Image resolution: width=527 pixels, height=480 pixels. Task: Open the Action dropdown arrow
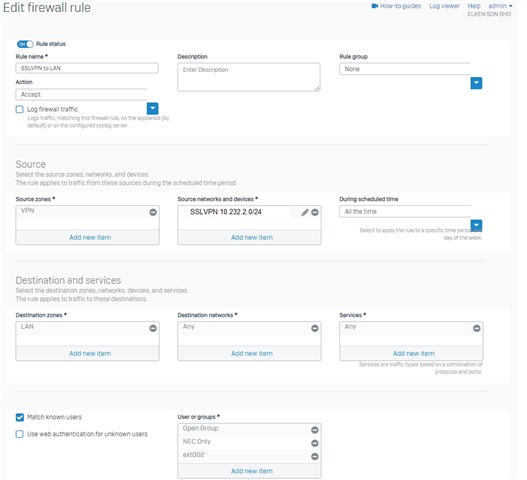pyautogui.click(x=153, y=108)
